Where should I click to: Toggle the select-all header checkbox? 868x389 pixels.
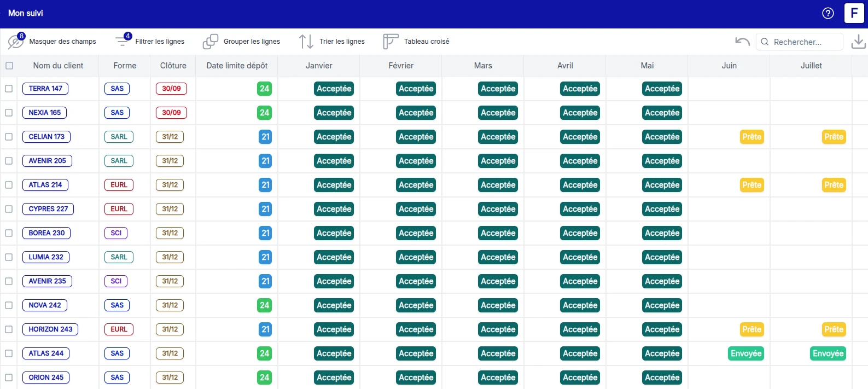[9, 66]
